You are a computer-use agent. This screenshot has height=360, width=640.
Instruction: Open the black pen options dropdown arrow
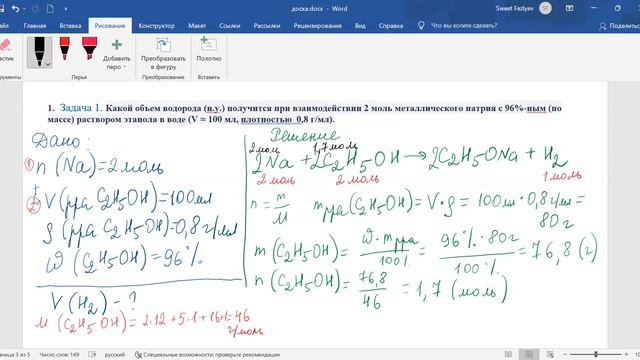point(48,64)
